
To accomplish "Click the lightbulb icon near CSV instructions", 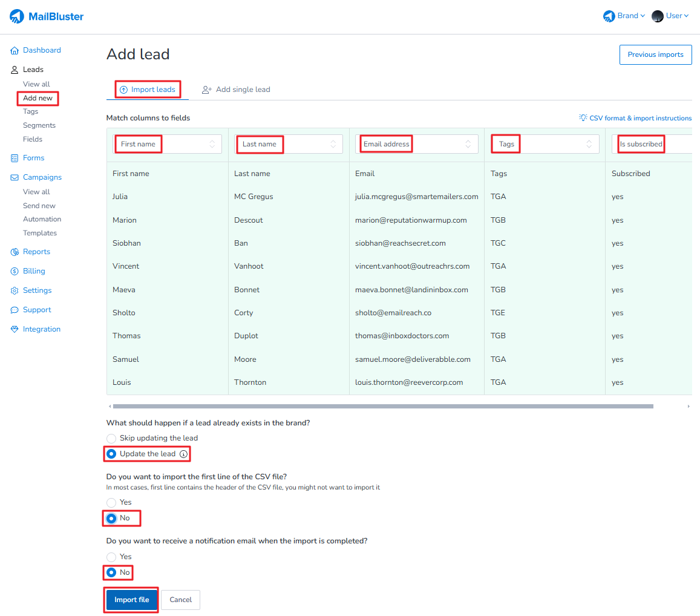I will pos(583,117).
